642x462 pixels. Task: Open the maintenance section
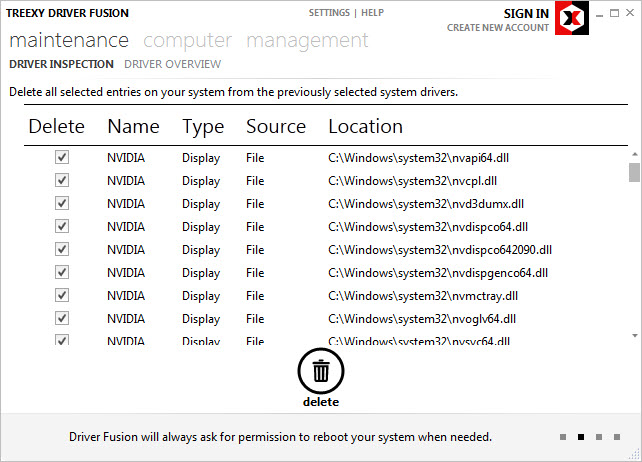69,40
